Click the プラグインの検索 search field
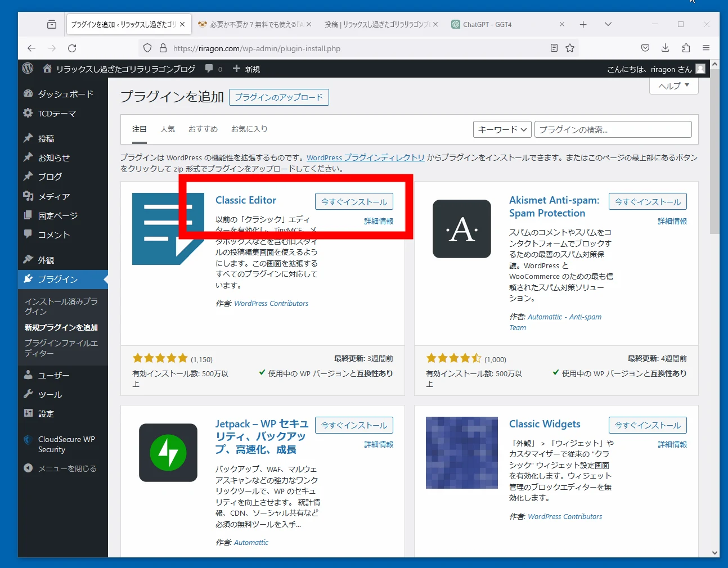 (613, 130)
